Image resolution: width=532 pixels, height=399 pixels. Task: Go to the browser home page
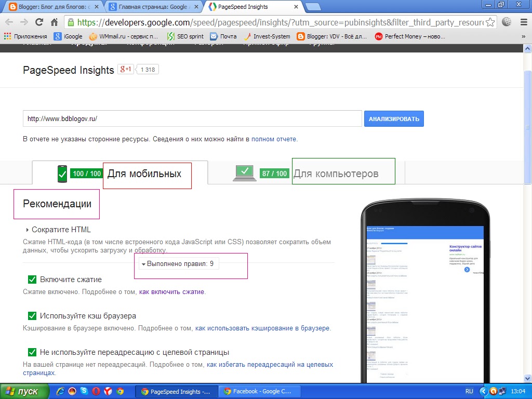[54, 22]
